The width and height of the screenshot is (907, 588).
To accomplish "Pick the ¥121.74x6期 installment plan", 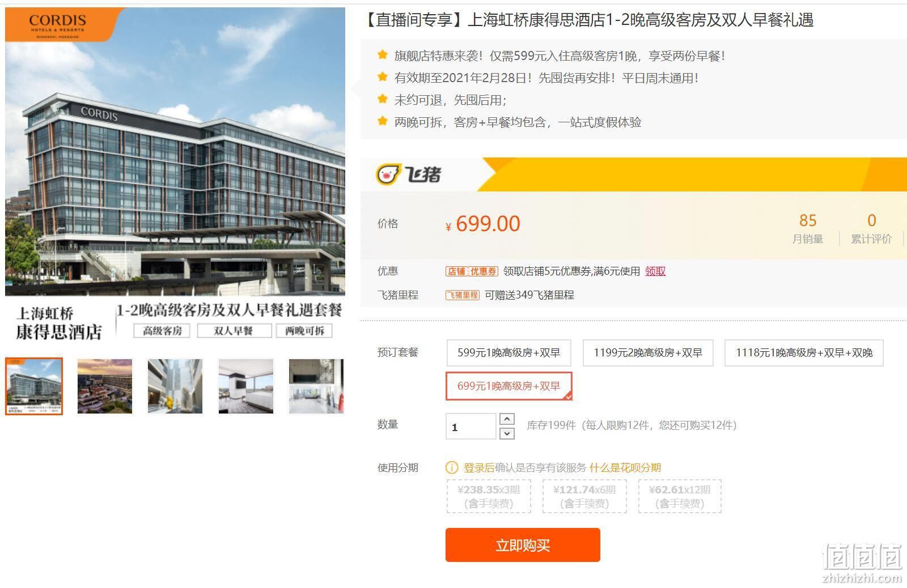I will point(584,496).
